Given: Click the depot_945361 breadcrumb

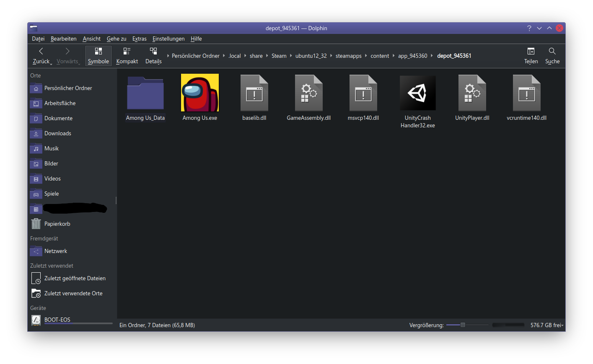Looking at the screenshot, I should [x=454, y=56].
